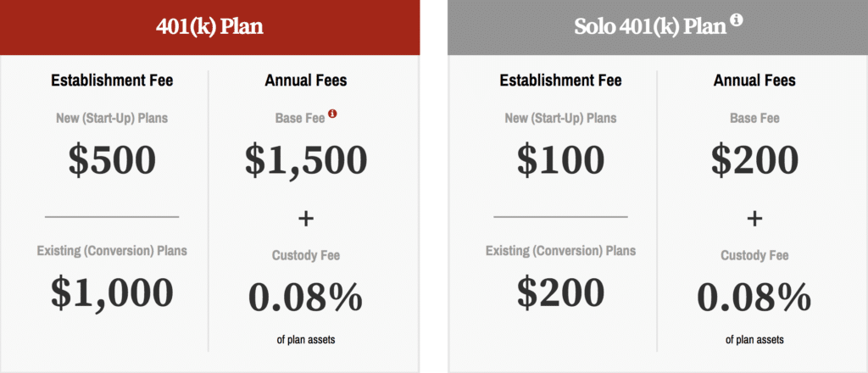Click the $500 new plan establishment fee
Viewport: 868px width, 373px height.
[x=113, y=160]
